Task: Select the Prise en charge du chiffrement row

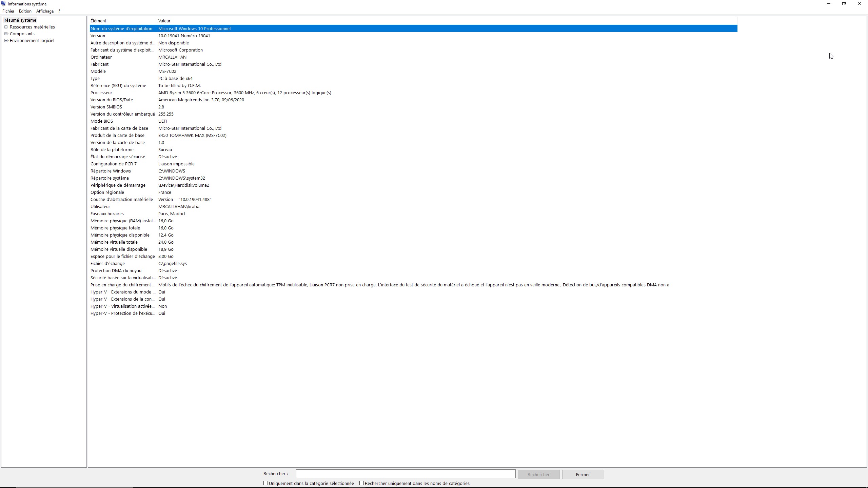Action: (413, 285)
